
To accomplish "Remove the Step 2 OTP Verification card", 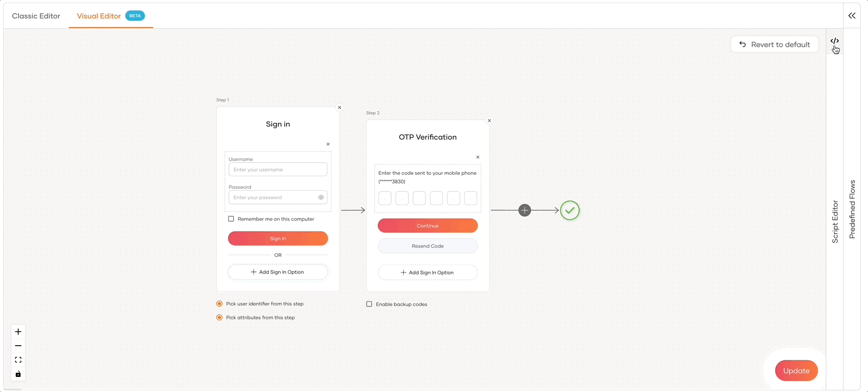I will (489, 121).
